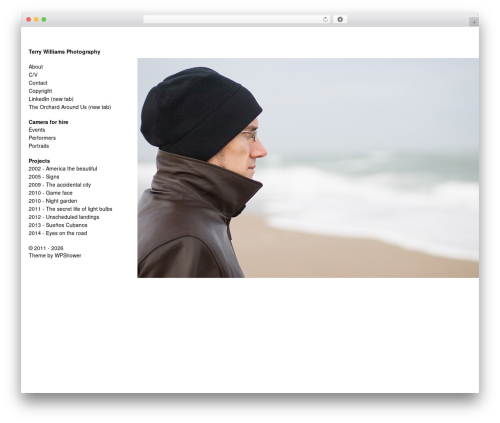Select Camera for hire heading
This screenshot has height=423, width=500.
[x=48, y=122]
